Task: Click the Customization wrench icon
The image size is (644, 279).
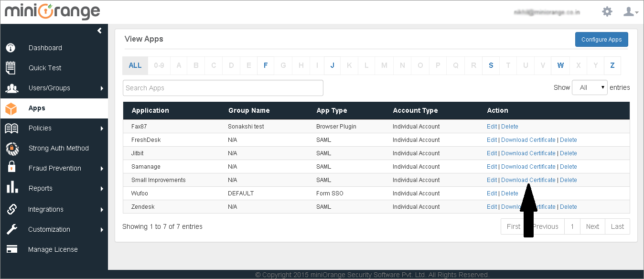Action: [11, 229]
